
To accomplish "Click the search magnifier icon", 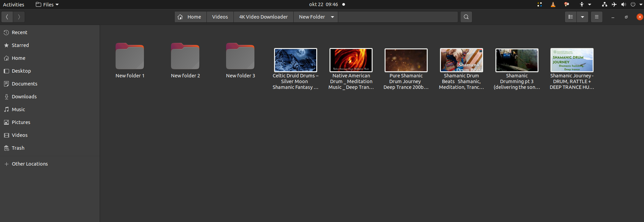I will 466,17.
